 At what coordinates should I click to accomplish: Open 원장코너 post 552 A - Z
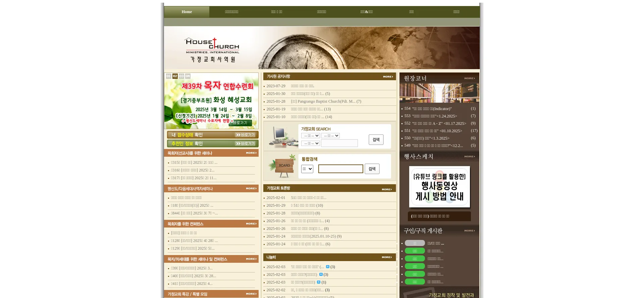pyautogui.click(x=439, y=123)
